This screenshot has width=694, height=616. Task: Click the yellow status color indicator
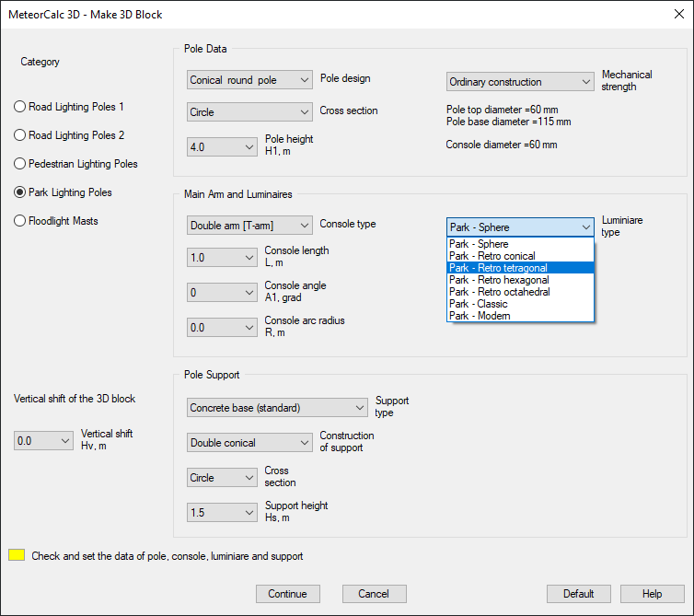point(17,555)
